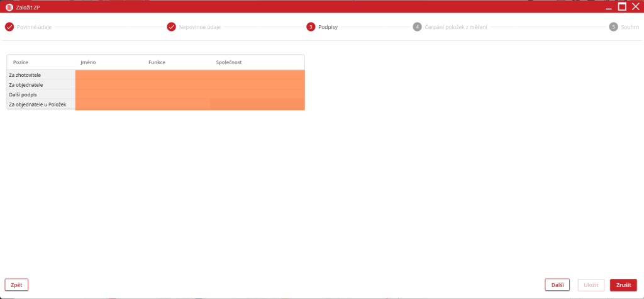Click the app logo icon in title bar
644x299 pixels.
pos(9,7)
